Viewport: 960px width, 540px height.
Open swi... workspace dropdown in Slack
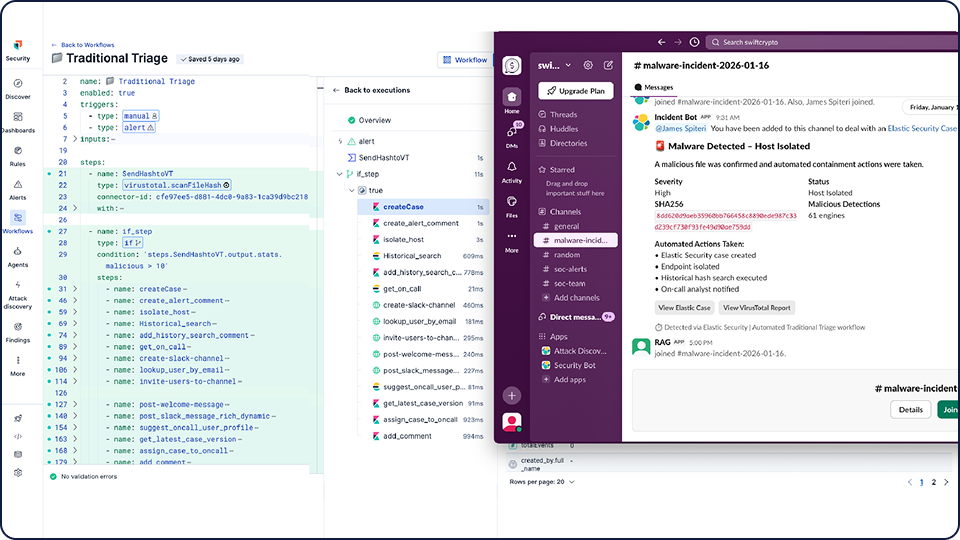pos(554,66)
